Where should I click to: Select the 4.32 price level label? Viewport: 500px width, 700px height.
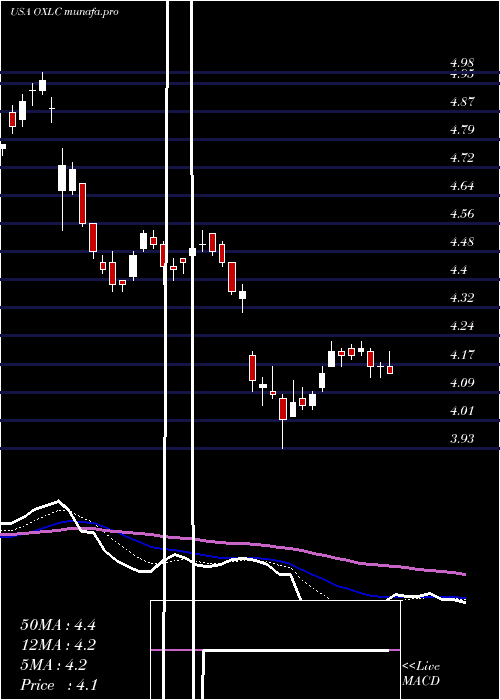coord(462,298)
